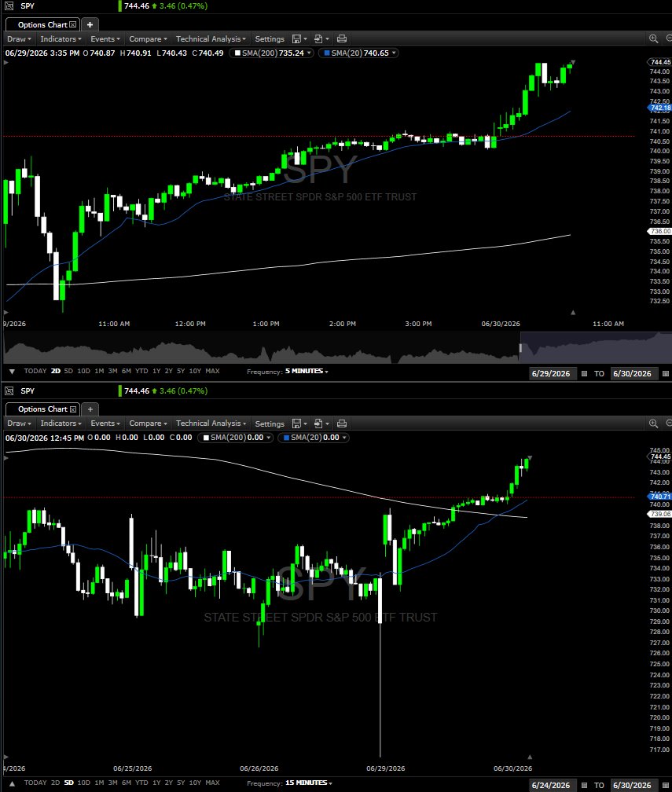Screen dimensions: 672x792
Task: Zoom out on the top chart with magnifier
Action: coord(669,39)
